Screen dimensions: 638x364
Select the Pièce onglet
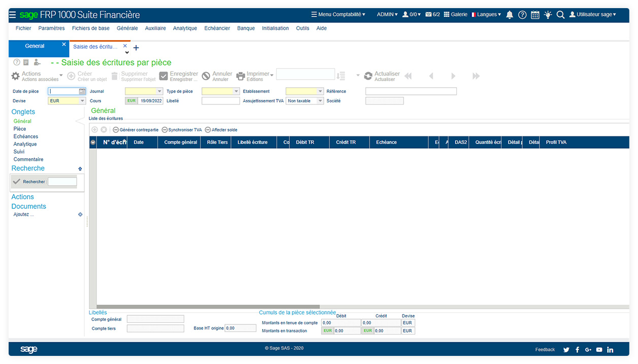(20, 129)
